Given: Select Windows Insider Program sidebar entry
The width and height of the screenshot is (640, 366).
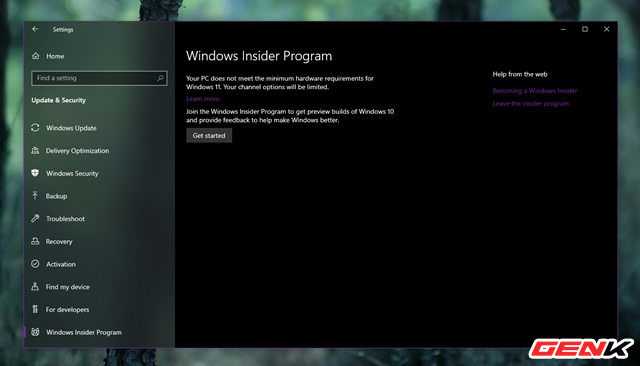Looking at the screenshot, I should click(83, 332).
